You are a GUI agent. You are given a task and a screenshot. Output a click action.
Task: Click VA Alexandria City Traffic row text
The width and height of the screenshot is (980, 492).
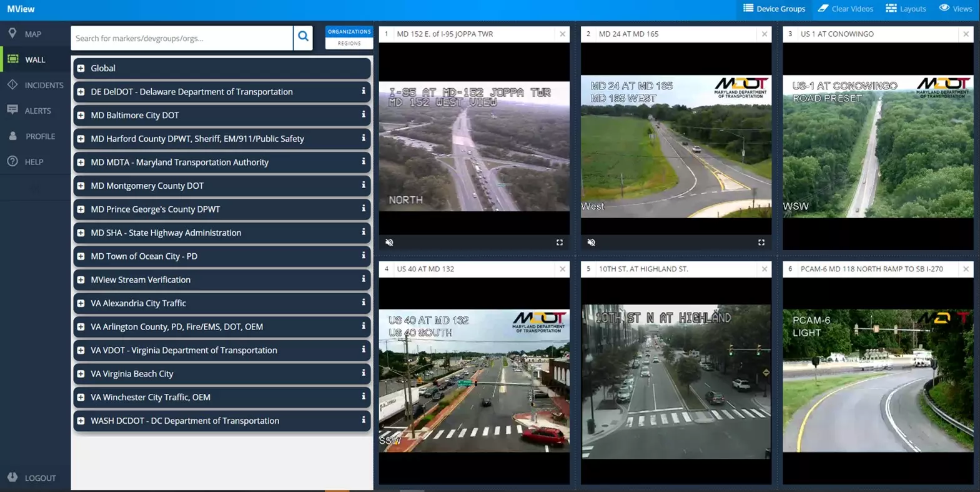click(138, 303)
